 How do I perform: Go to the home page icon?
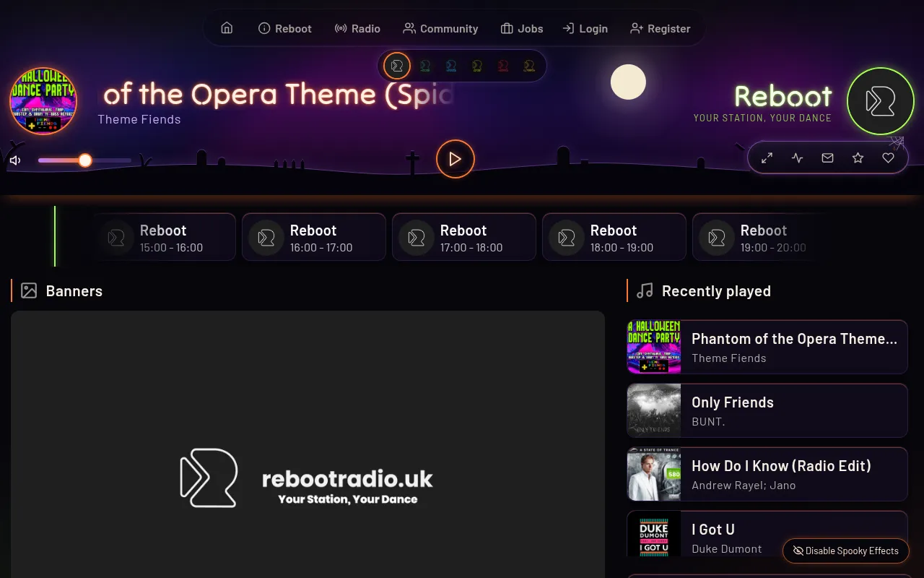coord(227,28)
